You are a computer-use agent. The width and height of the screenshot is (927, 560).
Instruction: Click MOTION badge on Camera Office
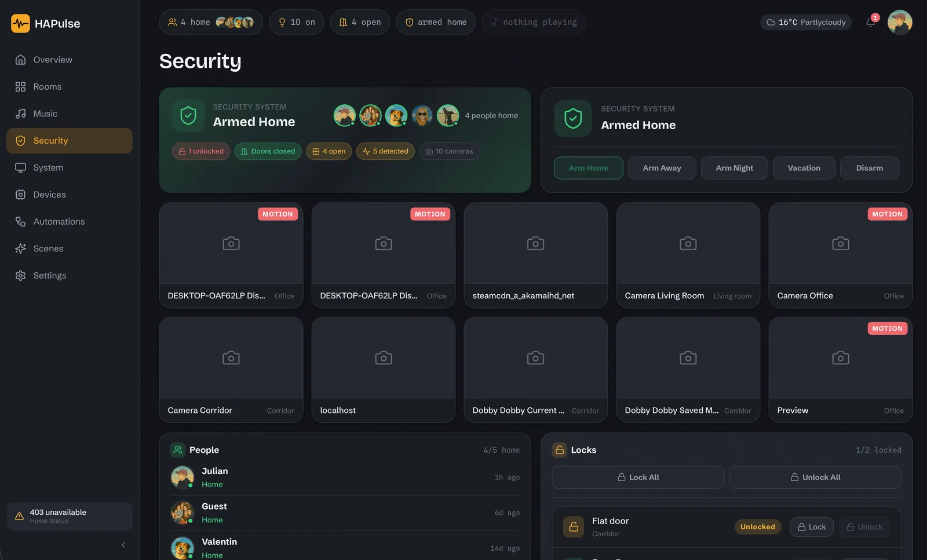coord(887,214)
